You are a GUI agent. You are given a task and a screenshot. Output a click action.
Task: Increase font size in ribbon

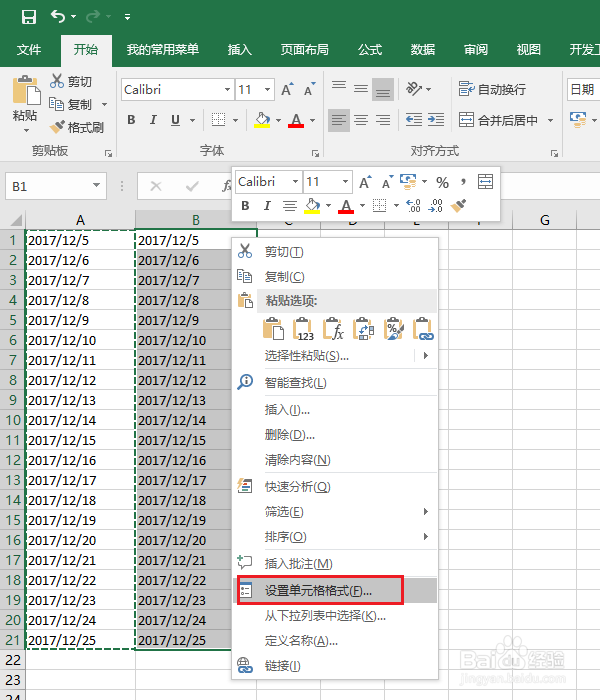[x=288, y=89]
